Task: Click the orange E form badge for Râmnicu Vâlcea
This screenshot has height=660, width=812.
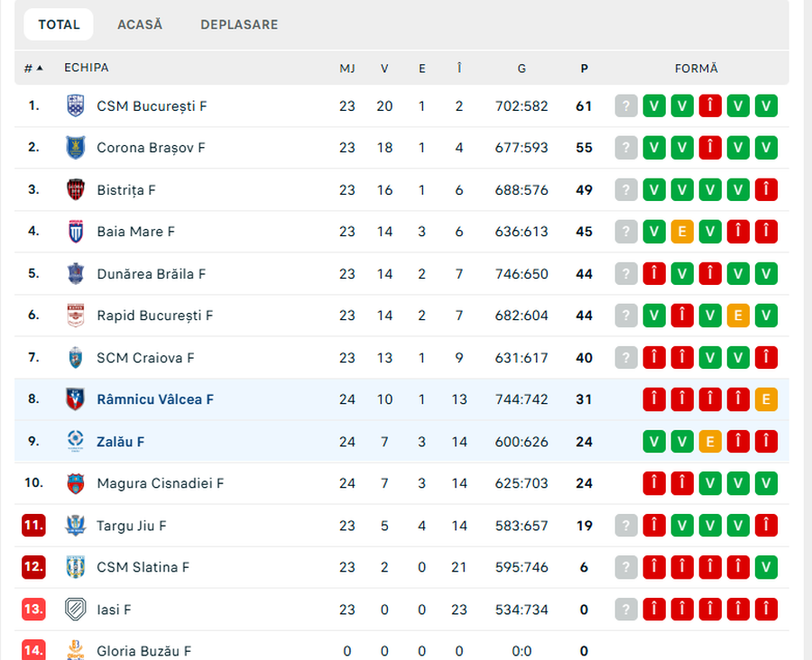Action: (x=766, y=399)
